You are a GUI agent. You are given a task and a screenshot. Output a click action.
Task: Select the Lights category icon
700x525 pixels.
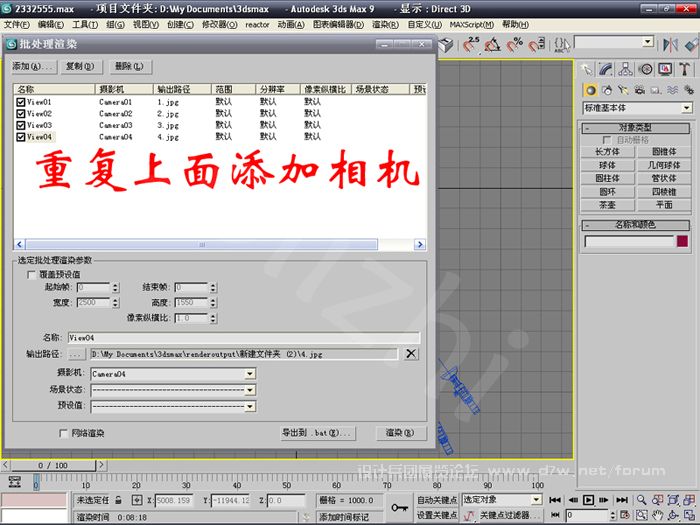point(623,91)
